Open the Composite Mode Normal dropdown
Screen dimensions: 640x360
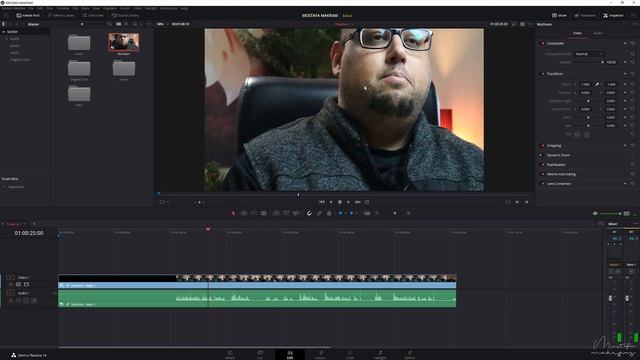[589, 54]
